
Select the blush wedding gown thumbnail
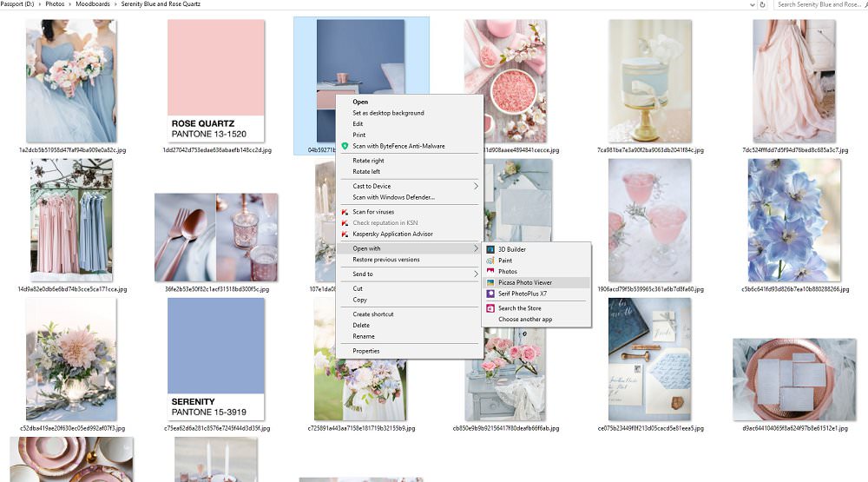[x=794, y=81]
